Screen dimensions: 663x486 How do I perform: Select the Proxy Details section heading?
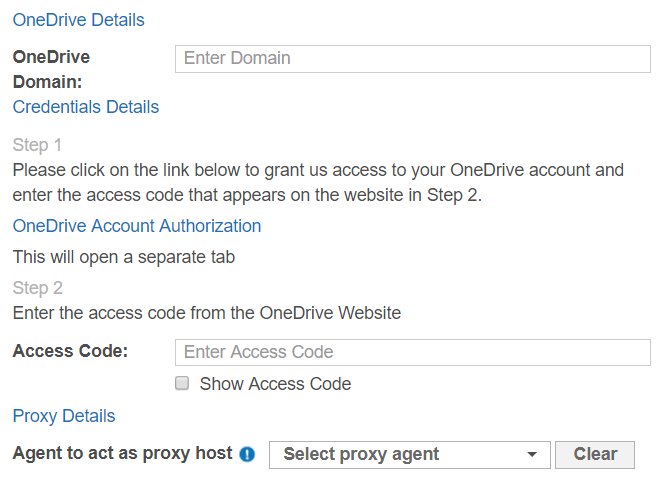(x=64, y=416)
